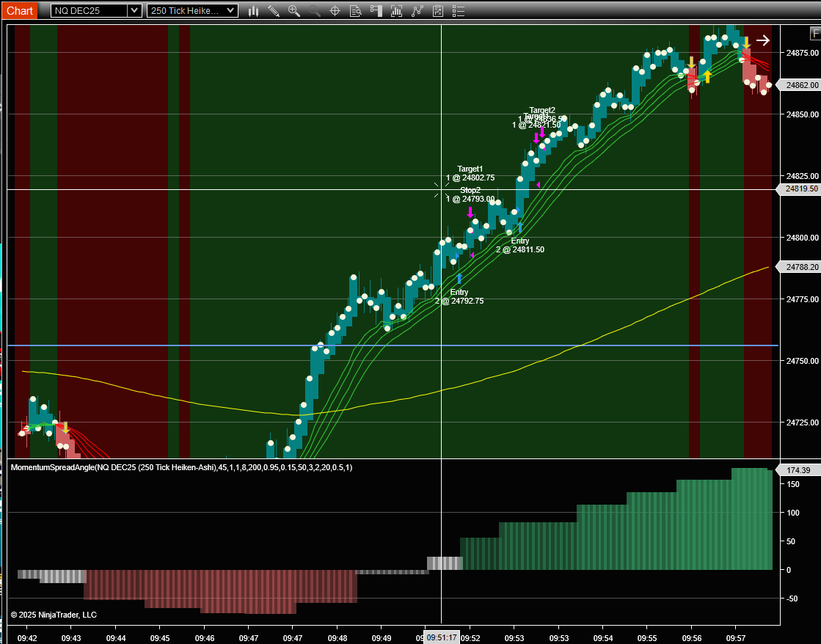Select the Chart tab

(20, 11)
